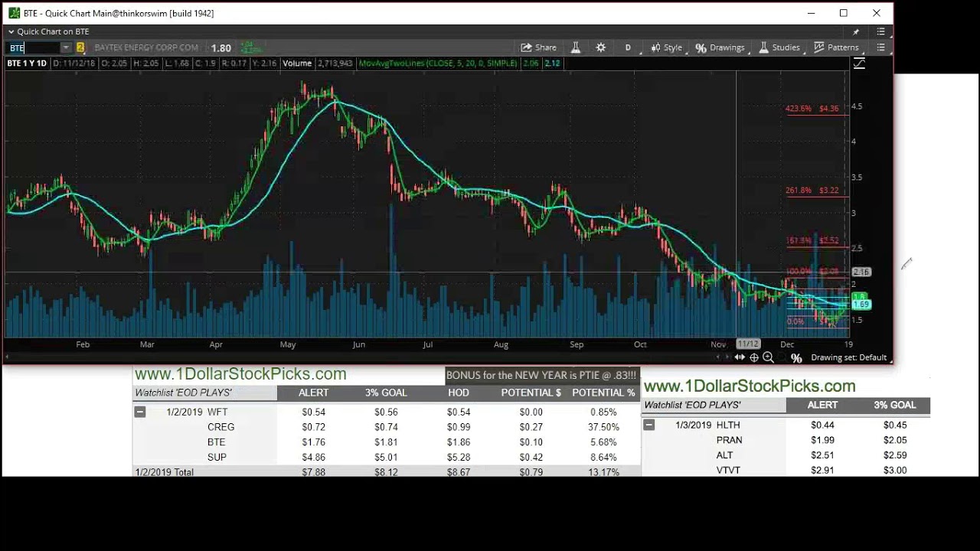The height and width of the screenshot is (551, 980).
Task: Click the zoom-in magnifier icon
Action: (768, 357)
